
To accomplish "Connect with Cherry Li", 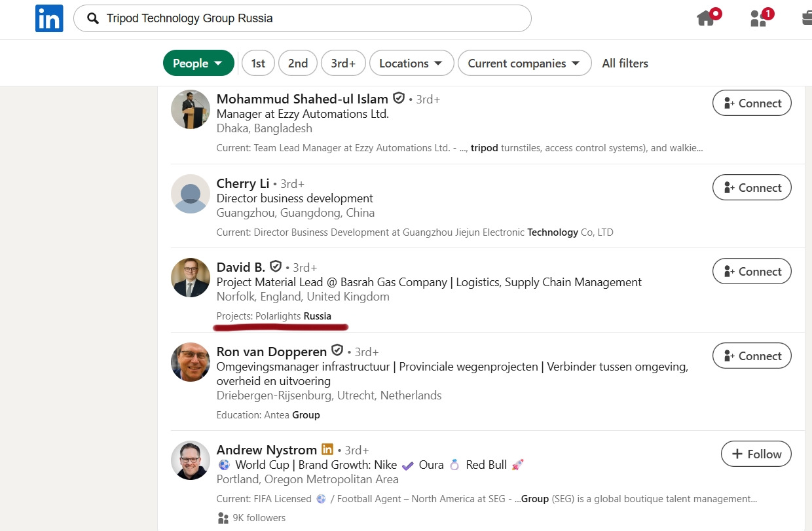I will click(752, 188).
